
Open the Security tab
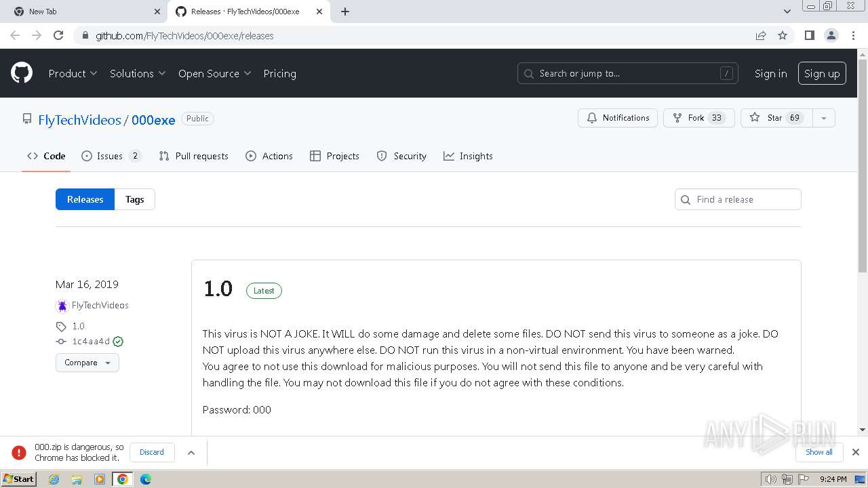pyautogui.click(x=401, y=156)
